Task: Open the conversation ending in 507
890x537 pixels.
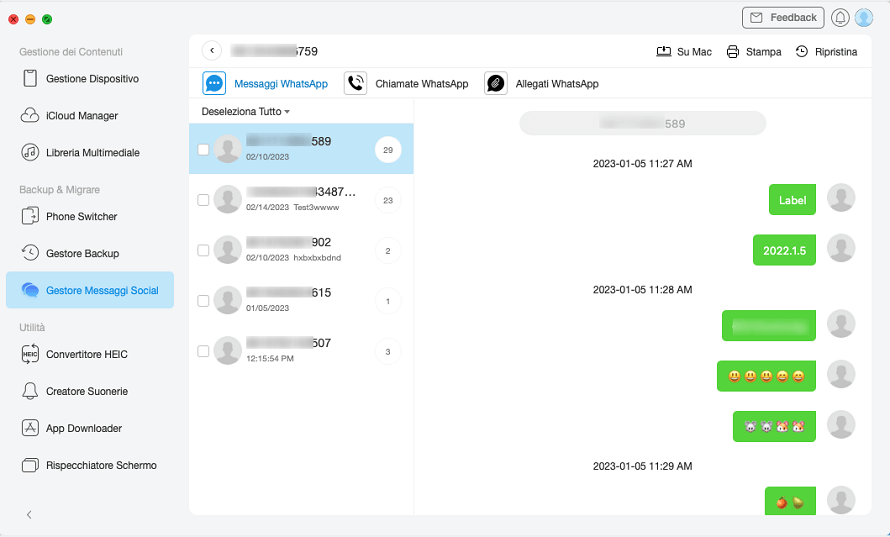Action: pos(300,350)
